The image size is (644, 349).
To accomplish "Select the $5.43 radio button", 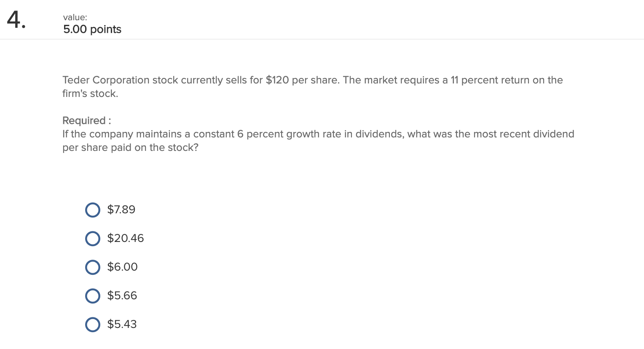I will (x=92, y=325).
